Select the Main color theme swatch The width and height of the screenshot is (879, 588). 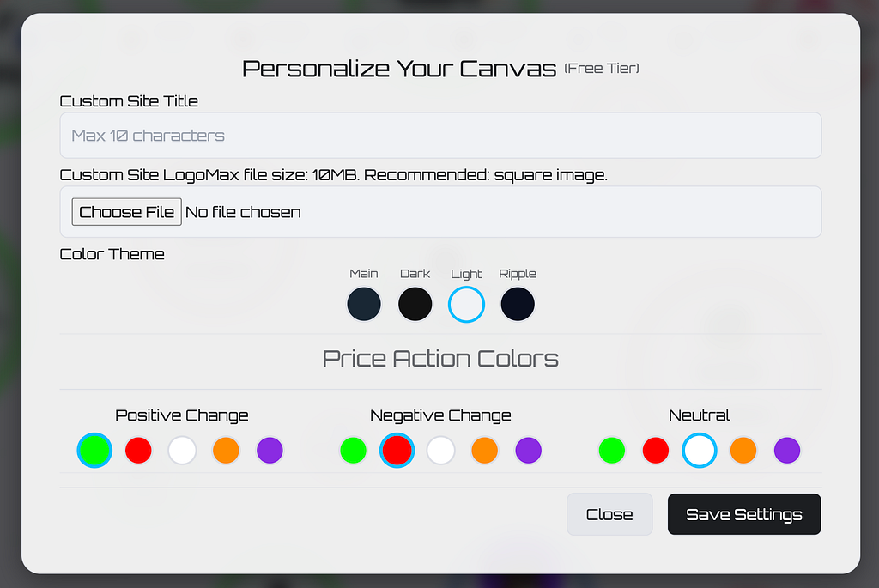pyautogui.click(x=364, y=305)
